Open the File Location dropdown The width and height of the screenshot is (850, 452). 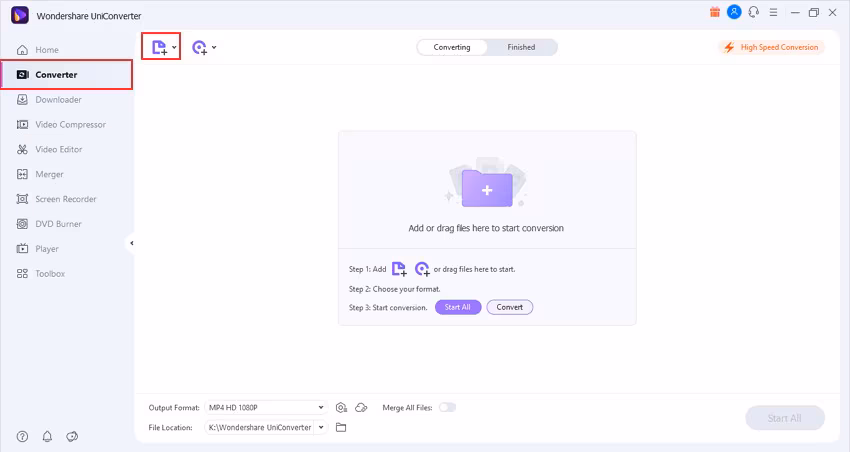pos(321,428)
